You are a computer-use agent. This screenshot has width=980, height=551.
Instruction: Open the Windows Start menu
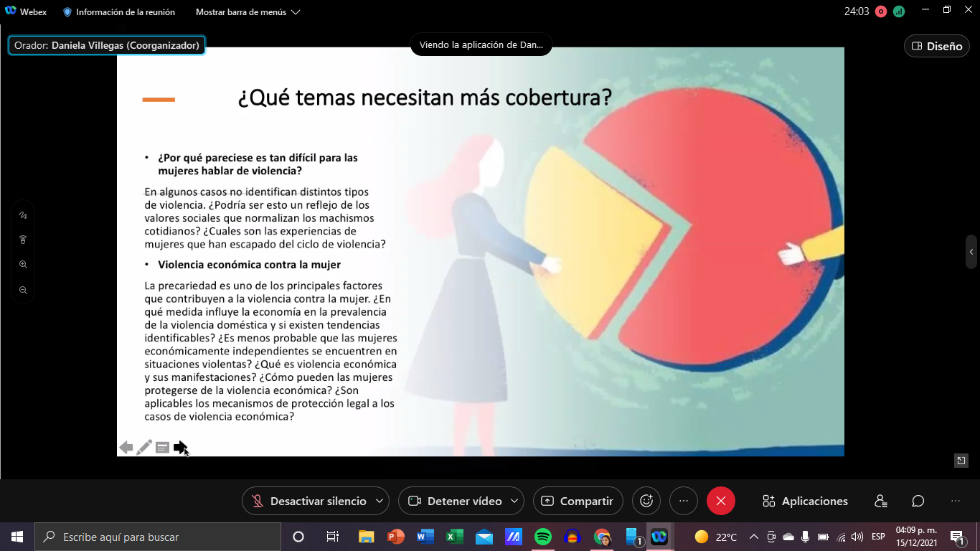[x=17, y=537]
